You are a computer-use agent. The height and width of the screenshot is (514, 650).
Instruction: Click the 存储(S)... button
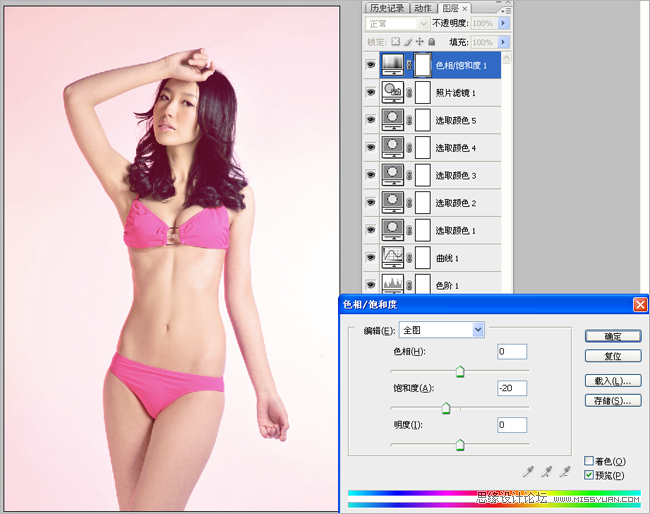coord(613,400)
